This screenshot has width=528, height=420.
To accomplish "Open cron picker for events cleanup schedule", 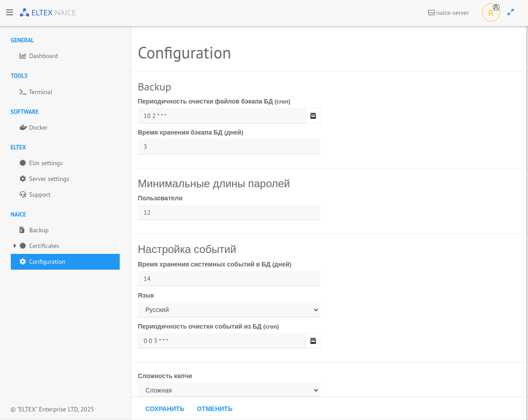I will click(313, 341).
